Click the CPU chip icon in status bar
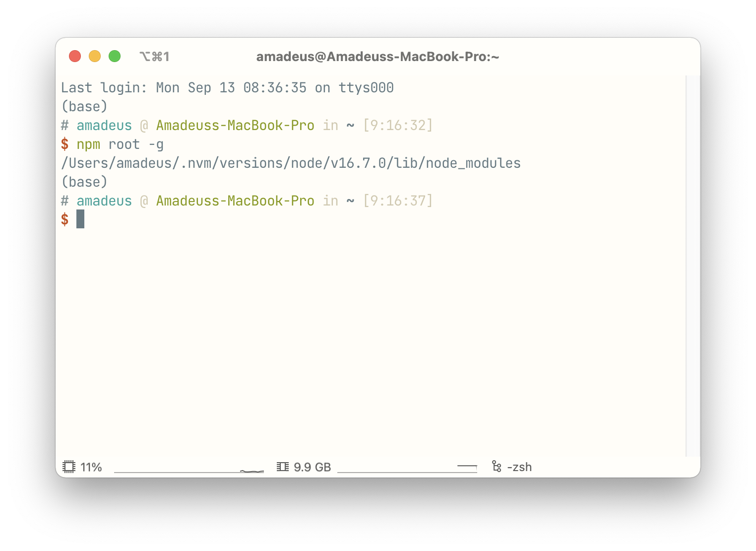The height and width of the screenshot is (551, 756). click(x=69, y=467)
